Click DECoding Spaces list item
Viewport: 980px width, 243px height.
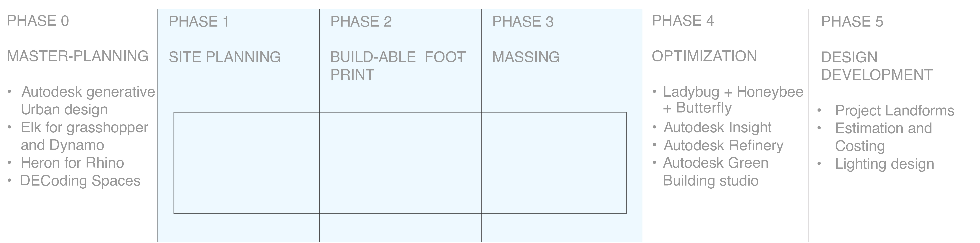click(x=80, y=181)
